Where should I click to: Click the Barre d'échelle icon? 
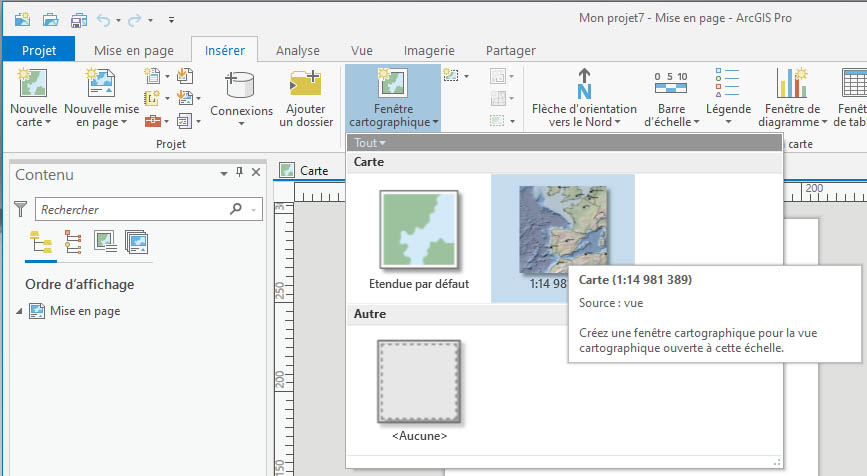(x=670, y=86)
